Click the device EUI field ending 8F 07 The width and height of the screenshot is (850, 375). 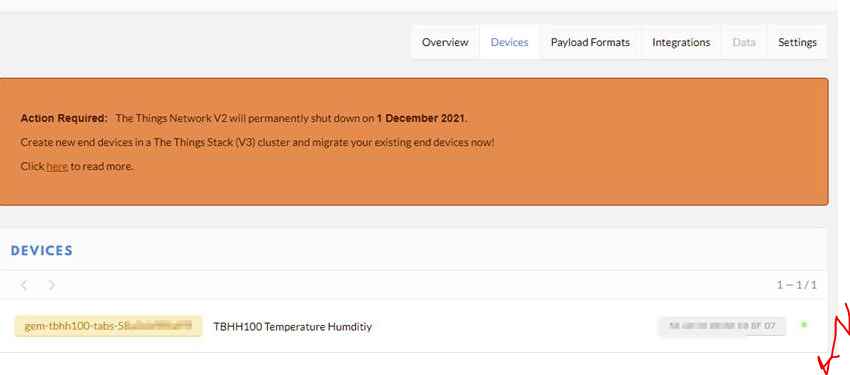[722, 326]
